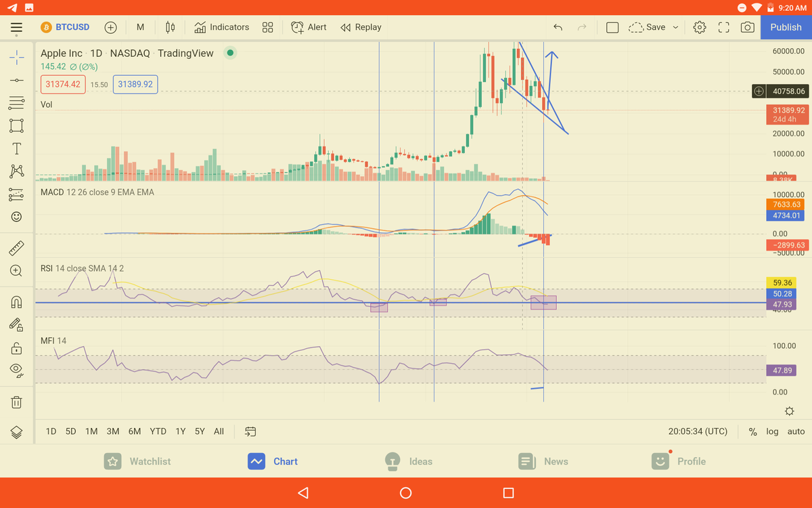Tap the Android recent apps button
The image size is (812, 508).
(x=509, y=492)
